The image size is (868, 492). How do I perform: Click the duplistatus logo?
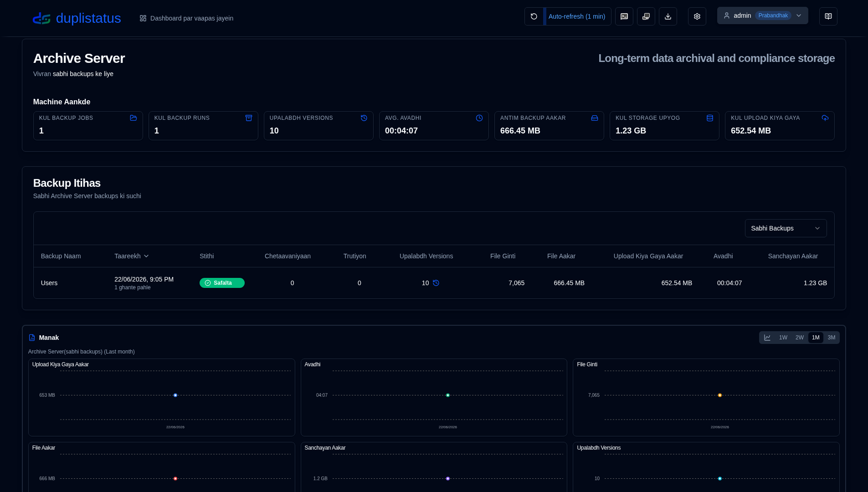click(77, 18)
